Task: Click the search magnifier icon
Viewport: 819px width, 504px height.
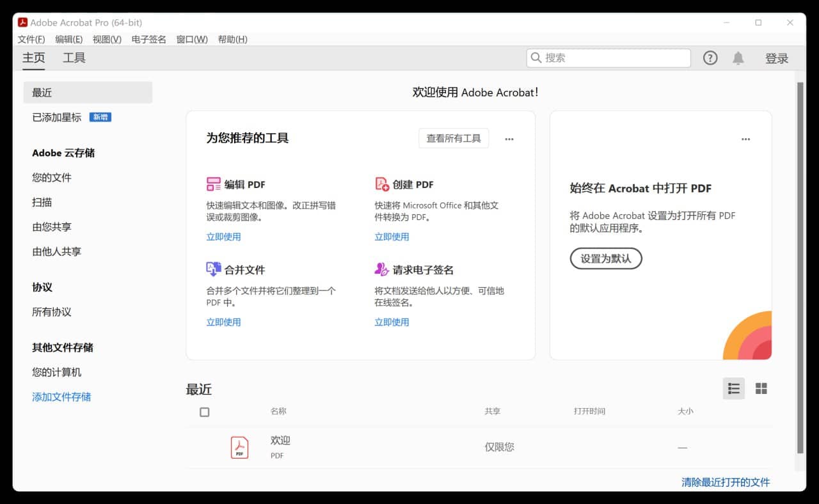Action: coord(536,58)
